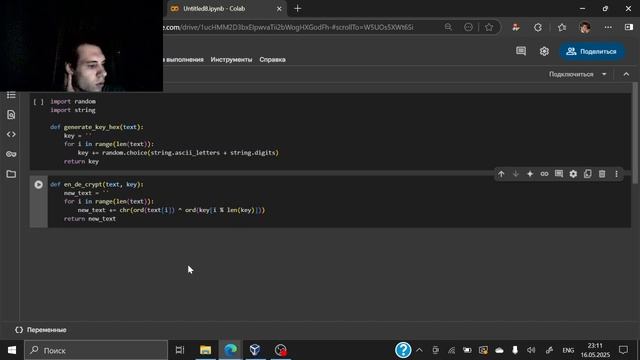This screenshot has height=360, width=640.
Task: Open cell editor settings gear
Action: (573, 174)
